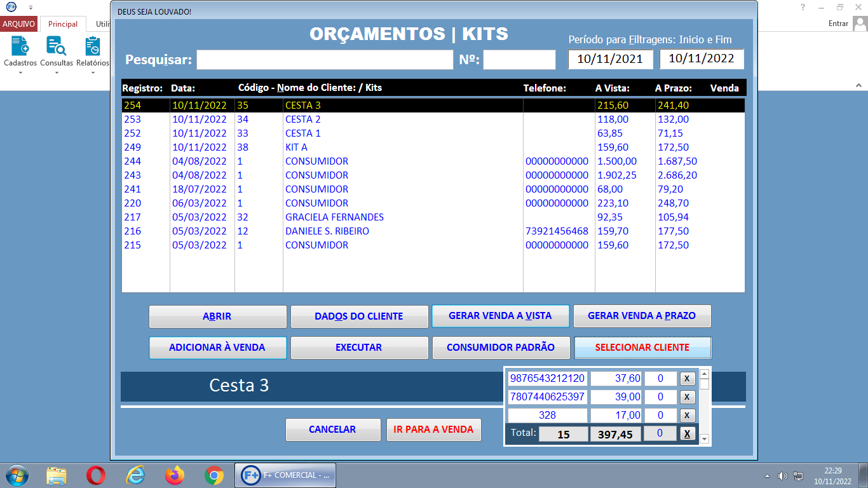Expand the Consultas dropdown arrow
This screenshot has width=868, height=488.
pos(57,72)
